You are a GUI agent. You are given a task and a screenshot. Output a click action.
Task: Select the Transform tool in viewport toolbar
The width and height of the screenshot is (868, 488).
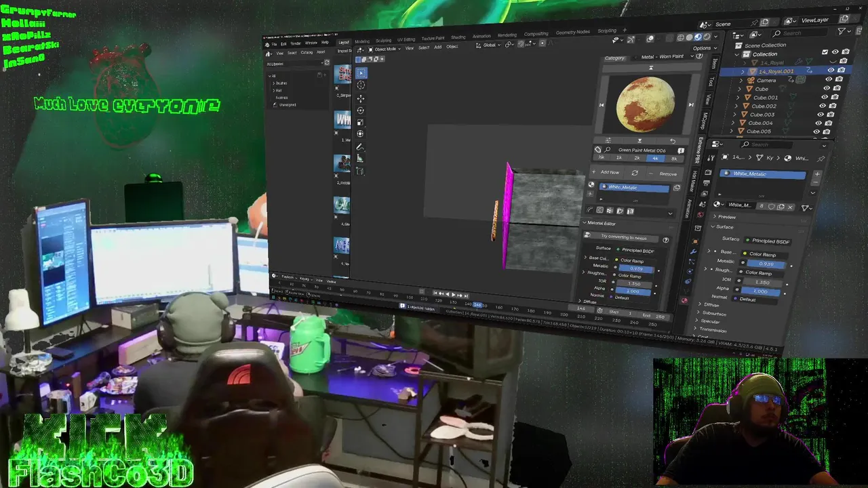coord(361,134)
